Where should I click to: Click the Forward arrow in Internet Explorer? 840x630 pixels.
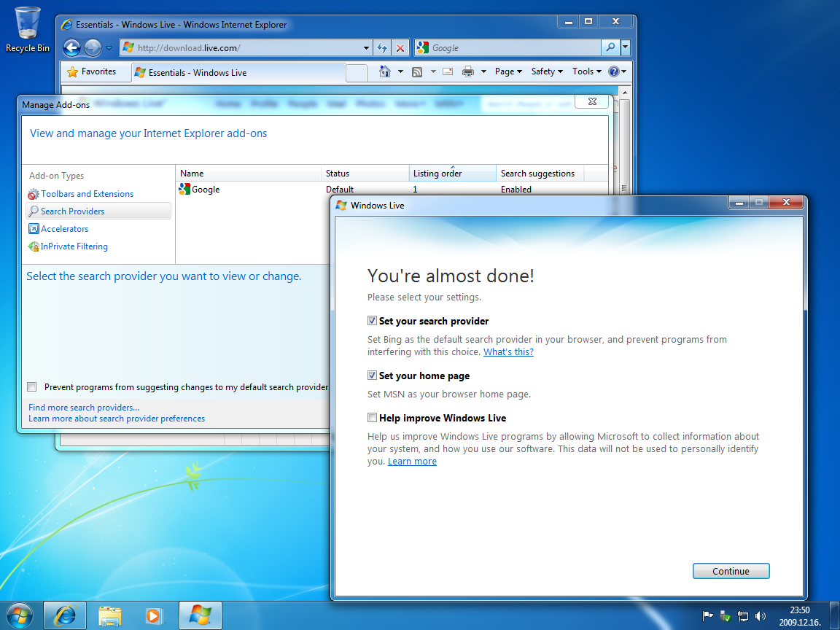93,48
